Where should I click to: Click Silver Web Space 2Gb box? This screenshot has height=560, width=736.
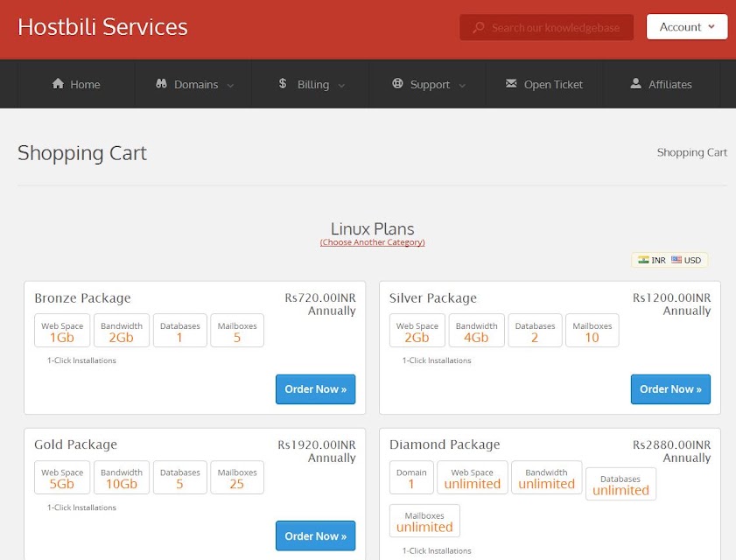tap(417, 331)
